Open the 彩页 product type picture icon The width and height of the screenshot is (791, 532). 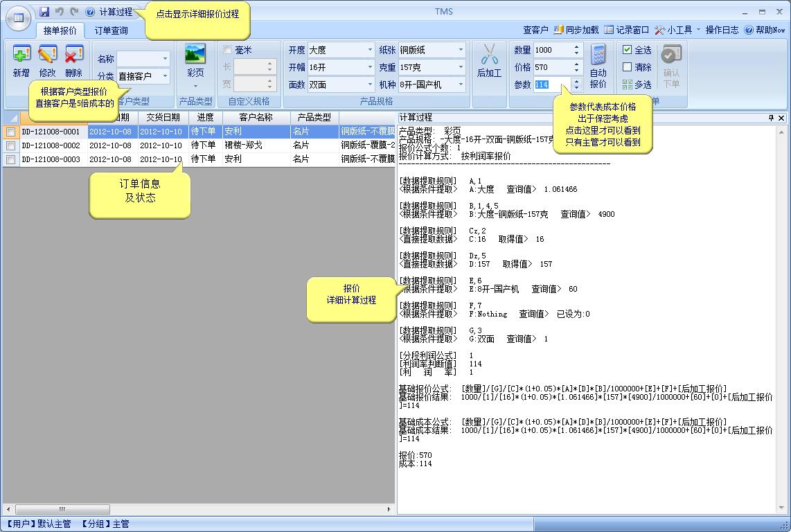pos(195,55)
